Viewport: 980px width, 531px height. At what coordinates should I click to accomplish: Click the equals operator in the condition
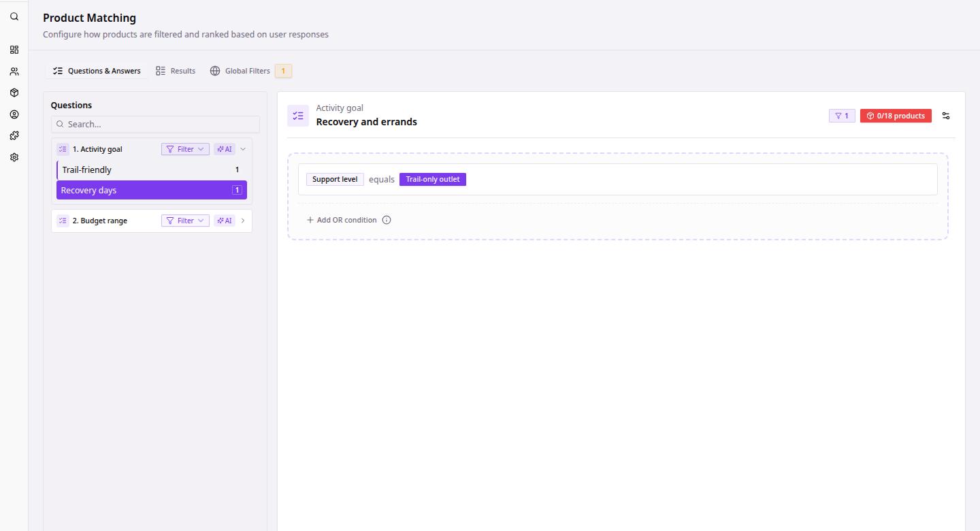(382, 179)
